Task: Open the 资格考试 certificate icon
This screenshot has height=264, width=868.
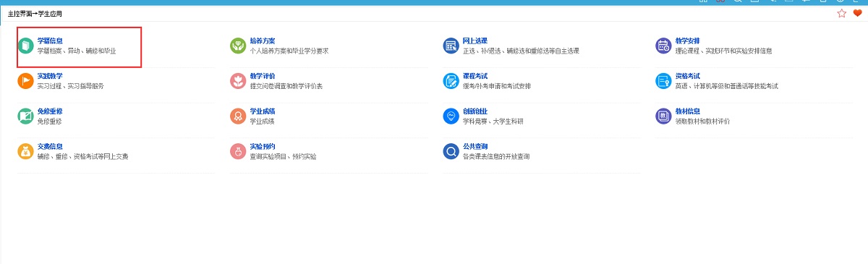Action: 663,81
